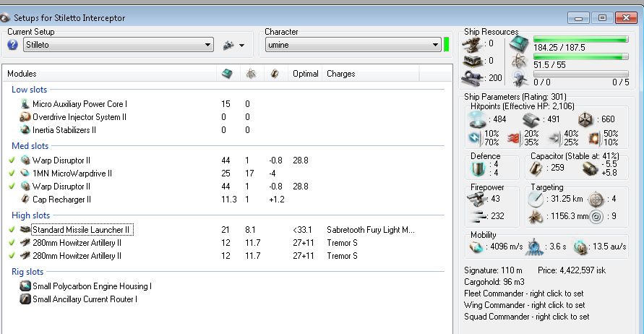Toggle active state of second Warp Disruptor II
The width and height of the screenshot is (644, 334).
click(12, 187)
